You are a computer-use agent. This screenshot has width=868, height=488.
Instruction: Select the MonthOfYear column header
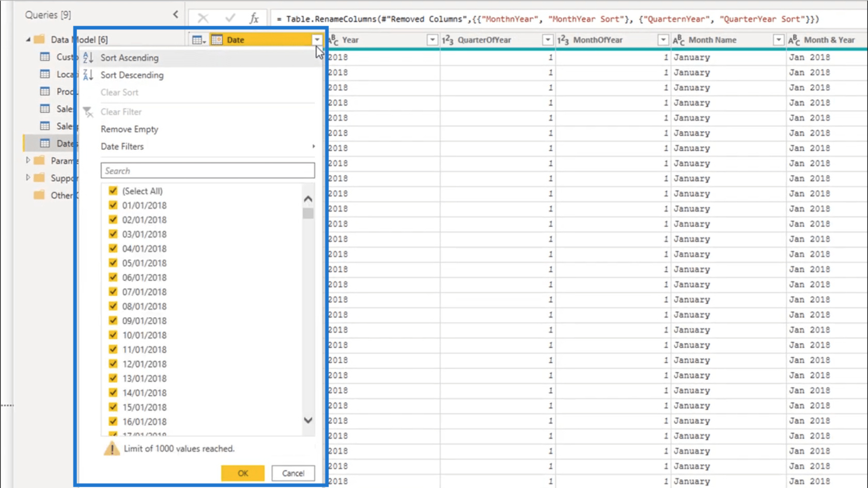(x=613, y=40)
